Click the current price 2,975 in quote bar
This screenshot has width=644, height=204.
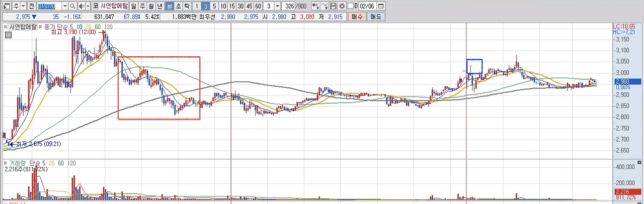point(22,17)
